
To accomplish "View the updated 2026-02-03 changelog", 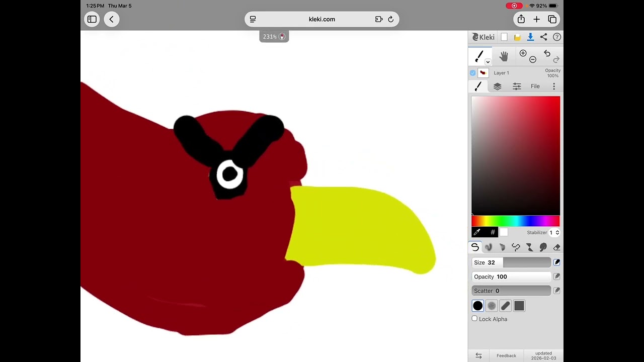I will coord(543,355).
